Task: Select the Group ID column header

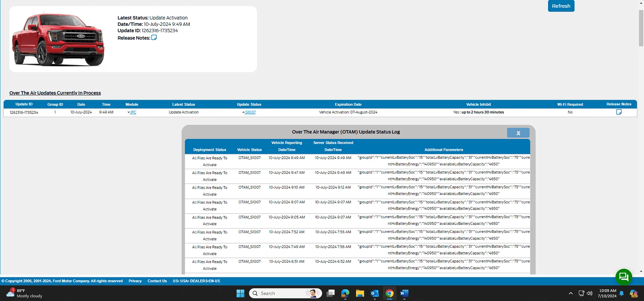Action: click(x=55, y=104)
